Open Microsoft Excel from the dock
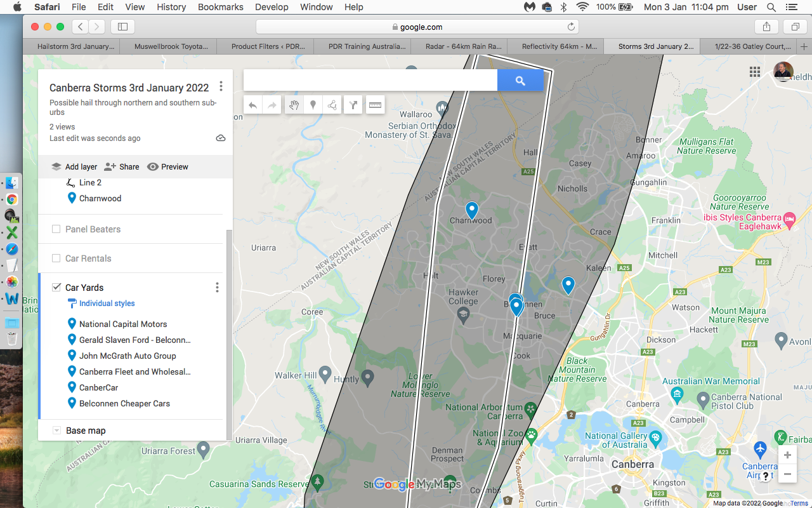The width and height of the screenshot is (812, 508). click(11, 232)
